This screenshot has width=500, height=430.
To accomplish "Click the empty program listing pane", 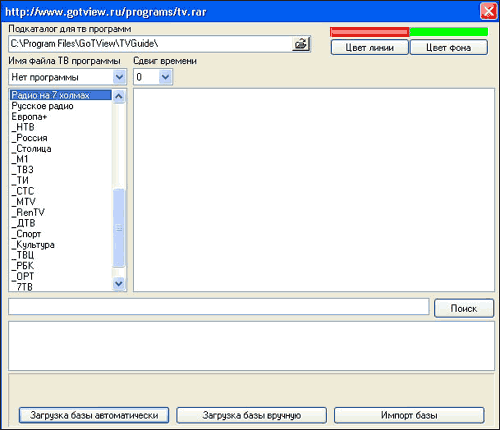I will pos(314,190).
